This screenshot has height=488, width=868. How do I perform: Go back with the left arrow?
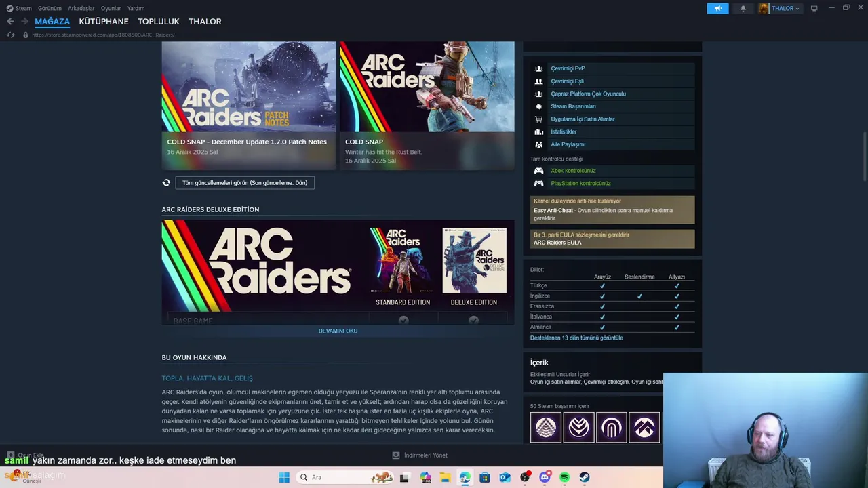tap(10, 22)
